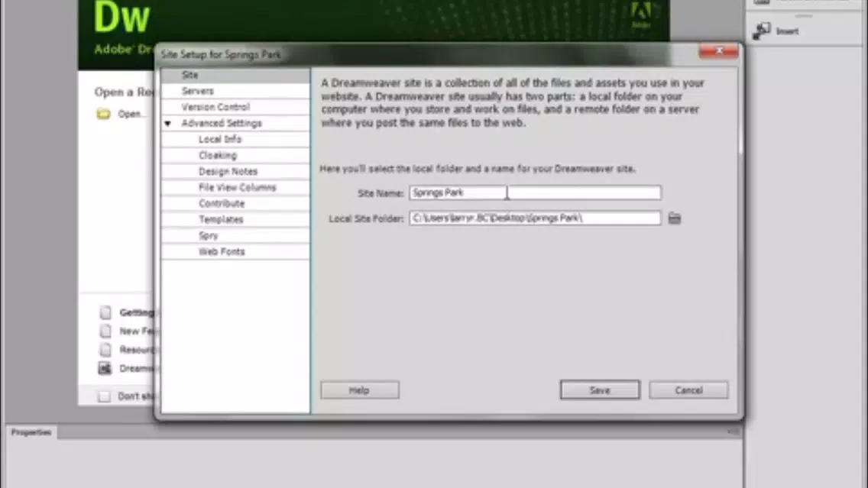Viewport: 868px width, 488px height.
Task: Click the Help button
Action: tap(359, 390)
